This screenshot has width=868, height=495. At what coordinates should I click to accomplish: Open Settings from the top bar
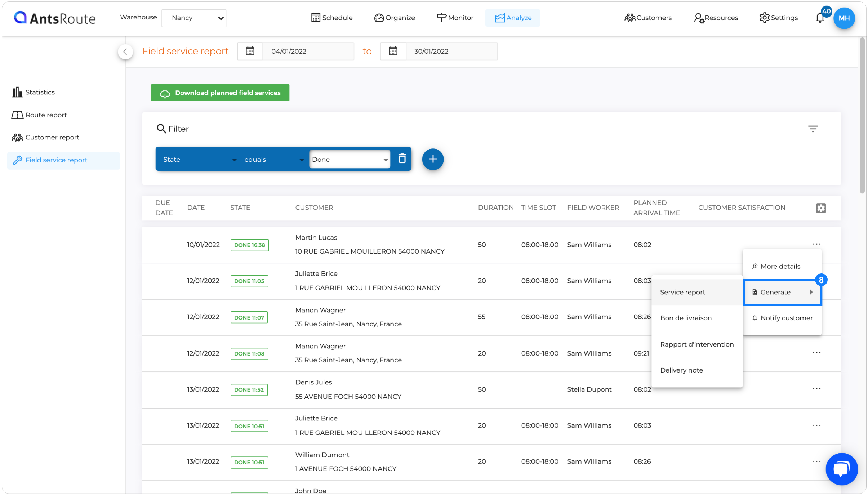coord(778,18)
